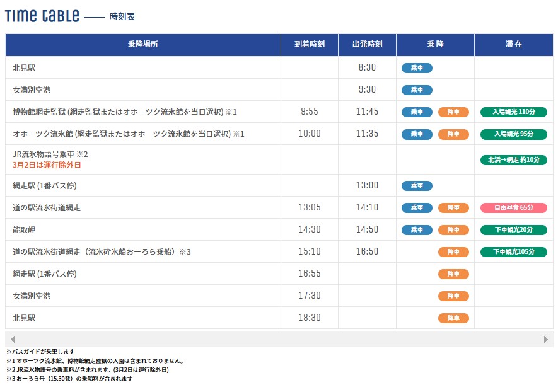
Task: Click the 到着時刻 column header
Action: click(x=309, y=45)
